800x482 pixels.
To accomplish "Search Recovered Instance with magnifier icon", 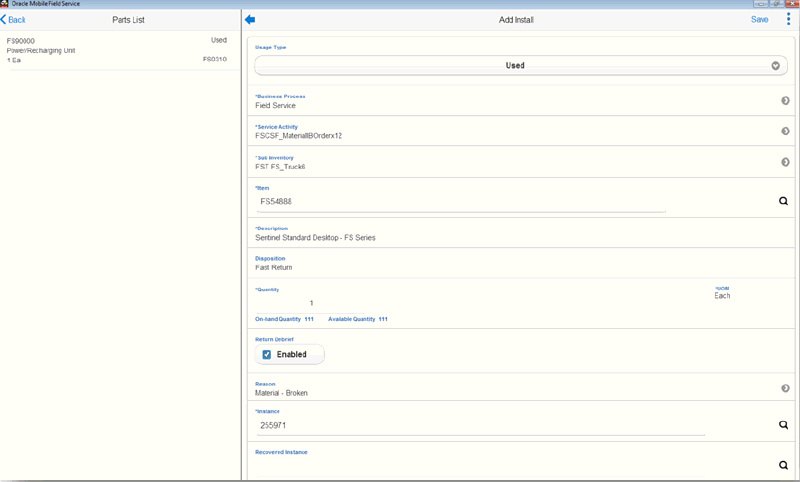I will coord(783,465).
